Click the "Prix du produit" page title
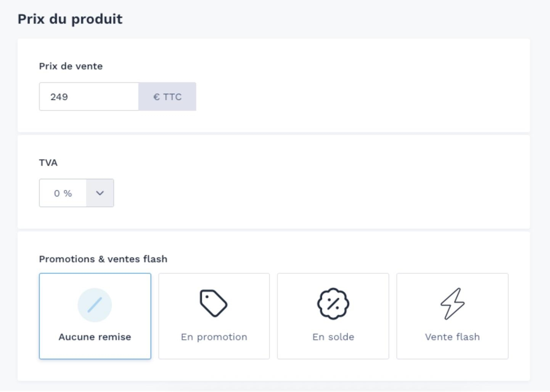The image size is (550, 392). point(70,19)
